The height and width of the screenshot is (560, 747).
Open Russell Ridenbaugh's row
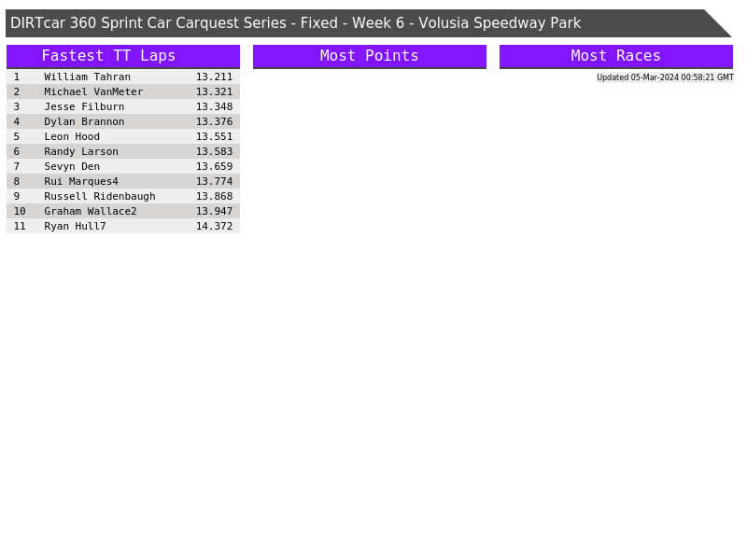tap(100, 196)
